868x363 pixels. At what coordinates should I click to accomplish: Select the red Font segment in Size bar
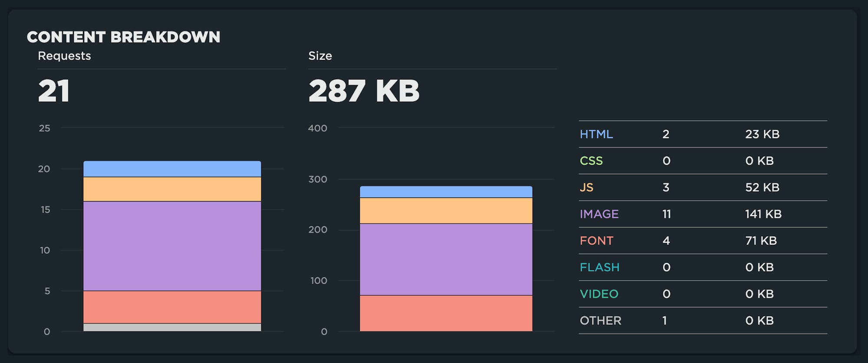(446, 313)
